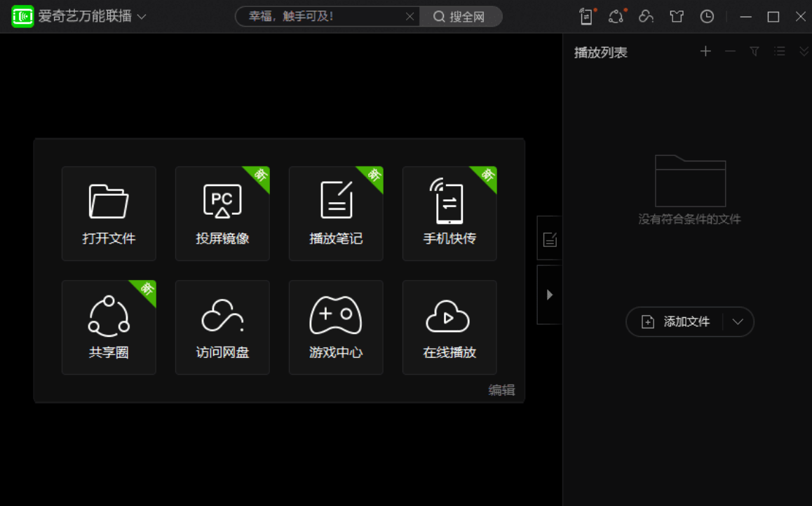Toggle the playlist filter funnel

(x=754, y=51)
